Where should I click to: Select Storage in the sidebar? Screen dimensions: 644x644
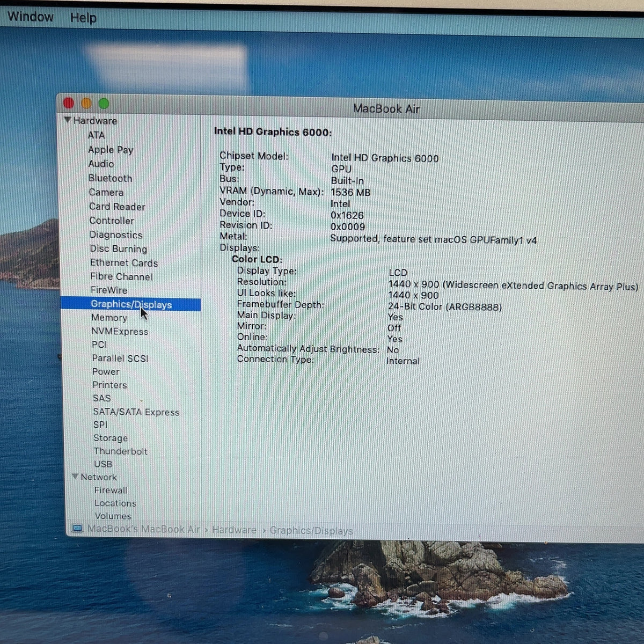[111, 438]
